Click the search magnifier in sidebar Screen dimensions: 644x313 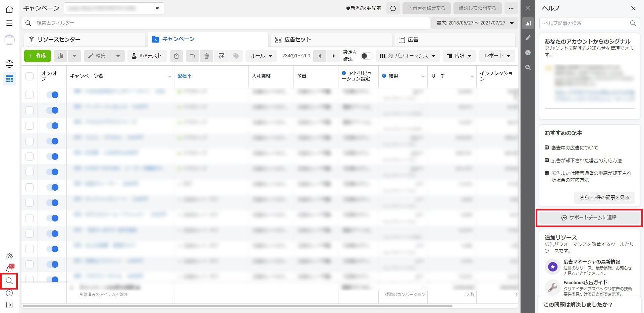point(9,281)
